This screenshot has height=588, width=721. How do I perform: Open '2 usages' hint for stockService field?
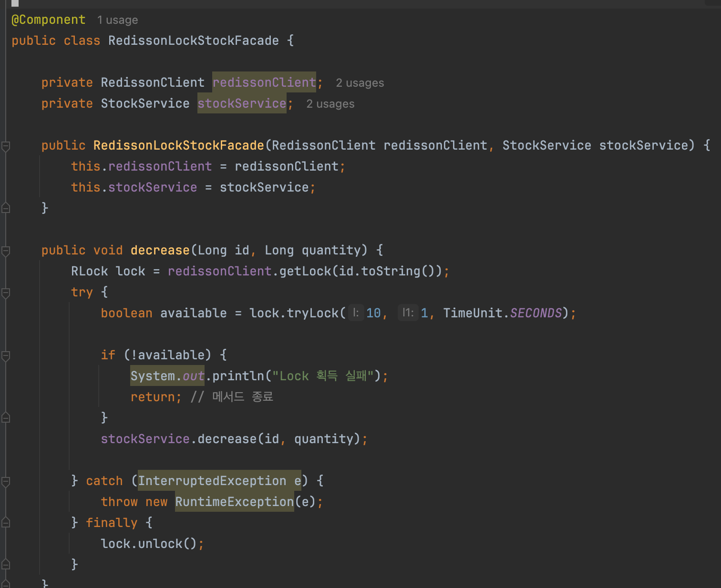coord(330,104)
